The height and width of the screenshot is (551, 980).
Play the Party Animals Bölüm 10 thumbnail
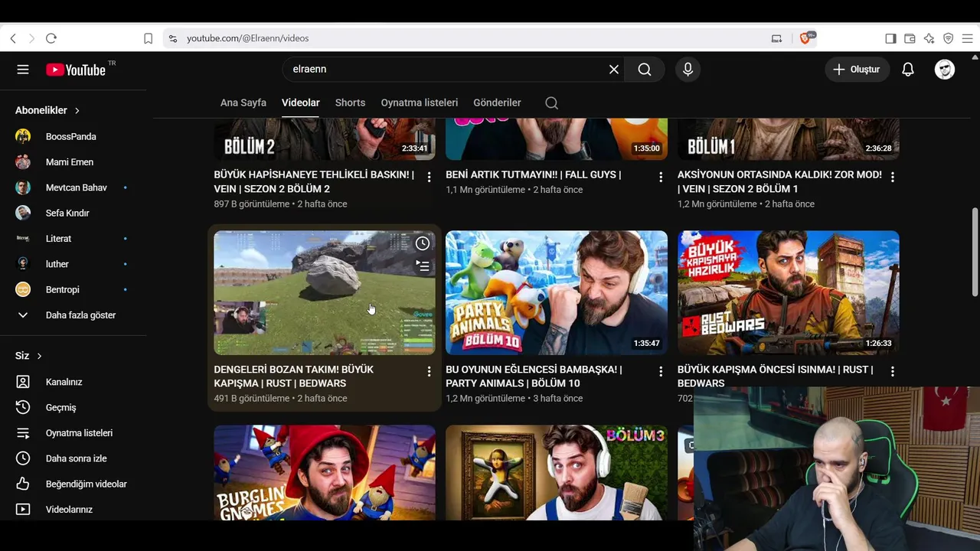coord(557,293)
